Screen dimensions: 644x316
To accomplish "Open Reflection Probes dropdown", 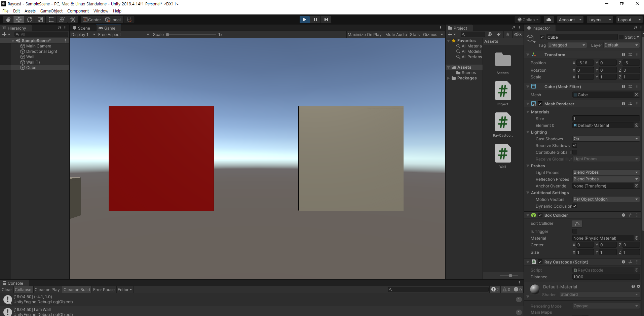I will point(606,179).
